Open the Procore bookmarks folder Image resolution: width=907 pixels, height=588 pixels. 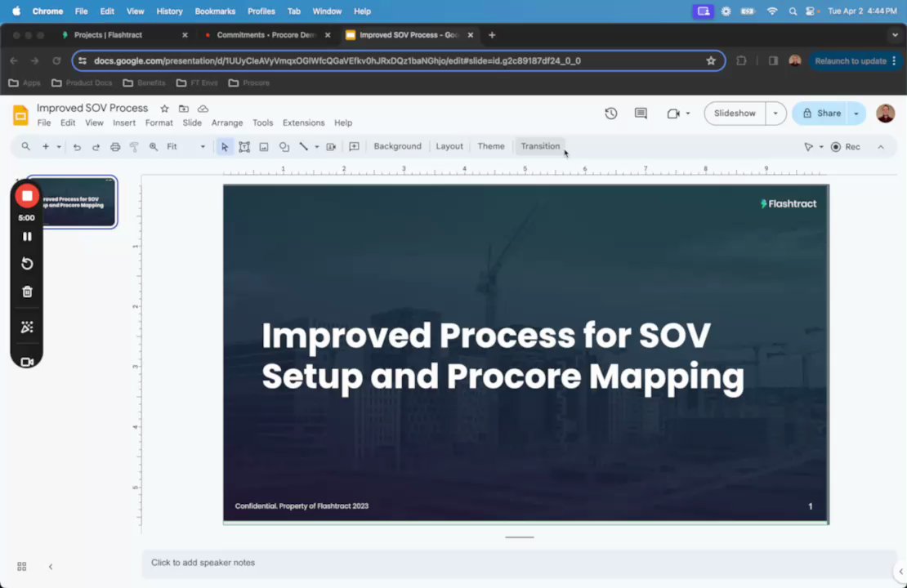(x=249, y=82)
